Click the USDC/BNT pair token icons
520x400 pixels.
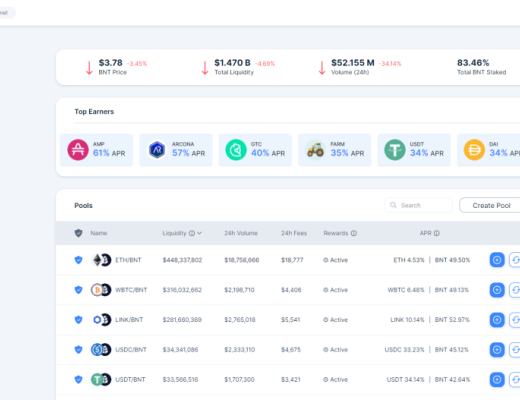point(101,350)
